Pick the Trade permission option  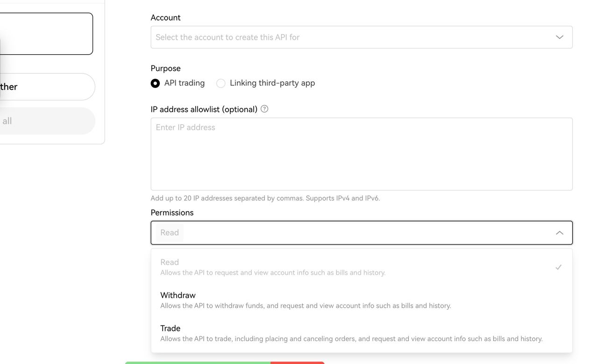point(351,333)
